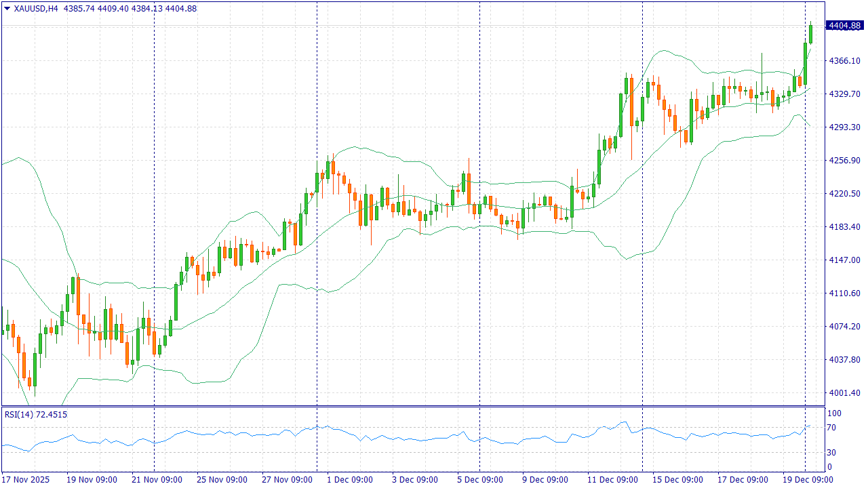Viewport: 868px width, 488px height.
Task: Click the 1 Dec 09:00 time label
Action: pos(350,479)
